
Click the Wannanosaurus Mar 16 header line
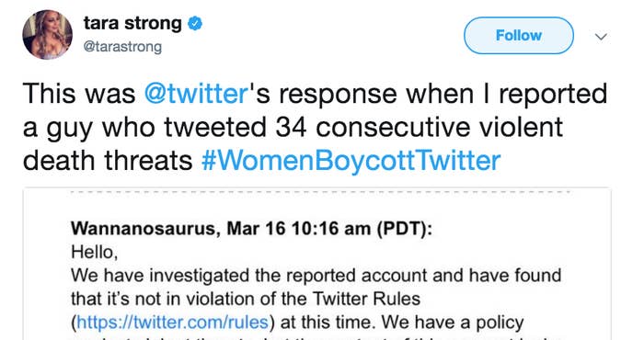coord(251,229)
